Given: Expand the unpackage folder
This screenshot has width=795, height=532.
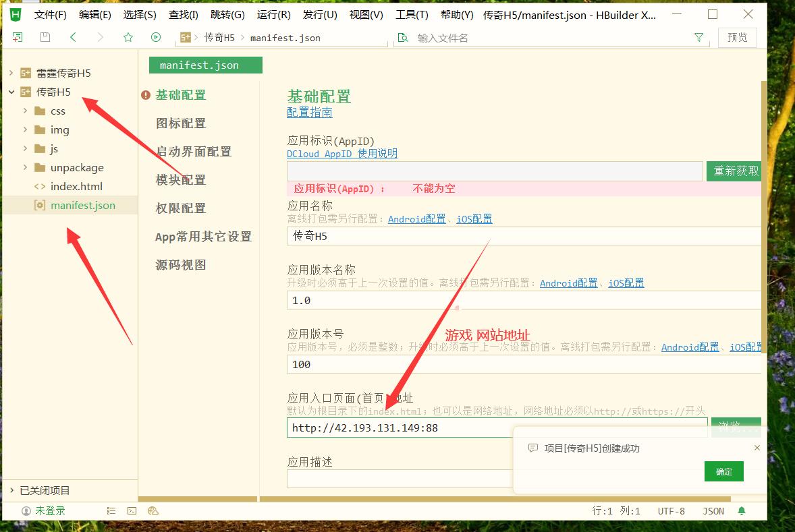Looking at the screenshot, I should coord(26,167).
